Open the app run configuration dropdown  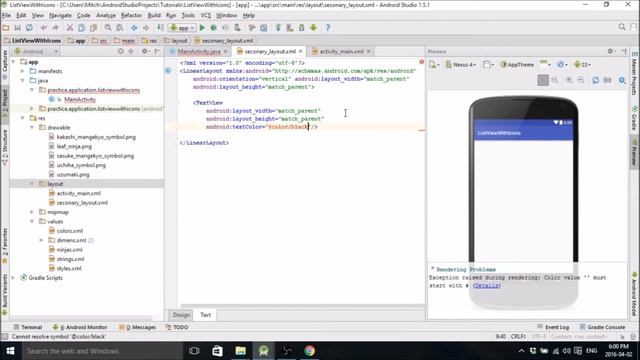(x=182, y=28)
